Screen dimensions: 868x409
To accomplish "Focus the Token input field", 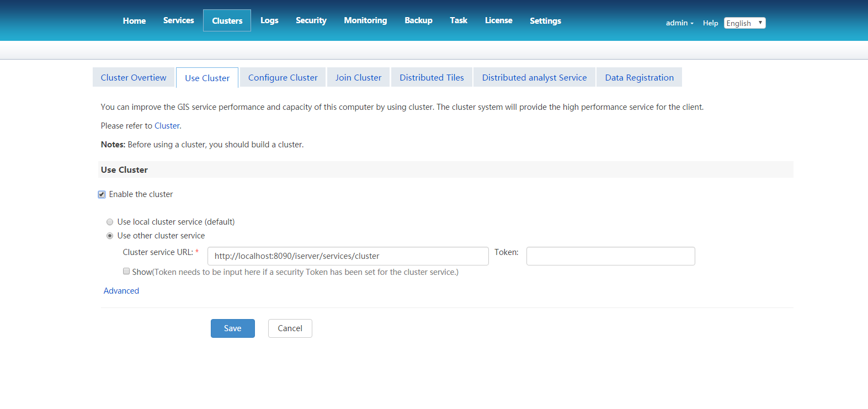I will pos(610,256).
